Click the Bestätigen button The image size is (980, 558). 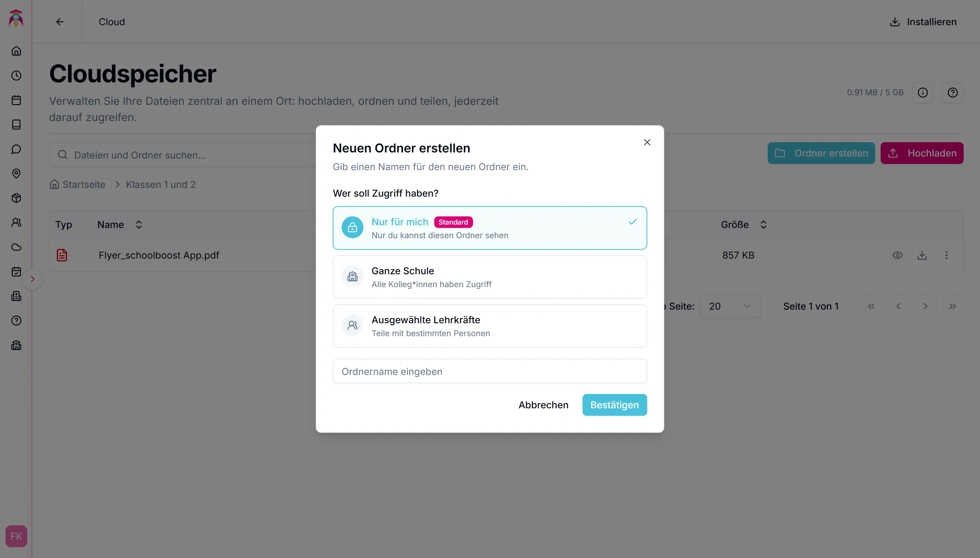[614, 405]
